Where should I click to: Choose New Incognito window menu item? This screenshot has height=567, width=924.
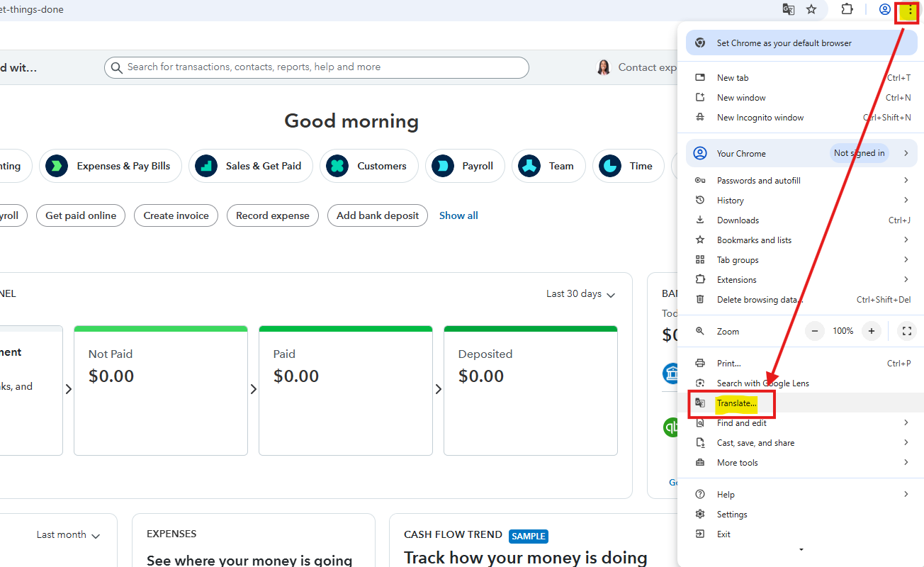pos(801,118)
